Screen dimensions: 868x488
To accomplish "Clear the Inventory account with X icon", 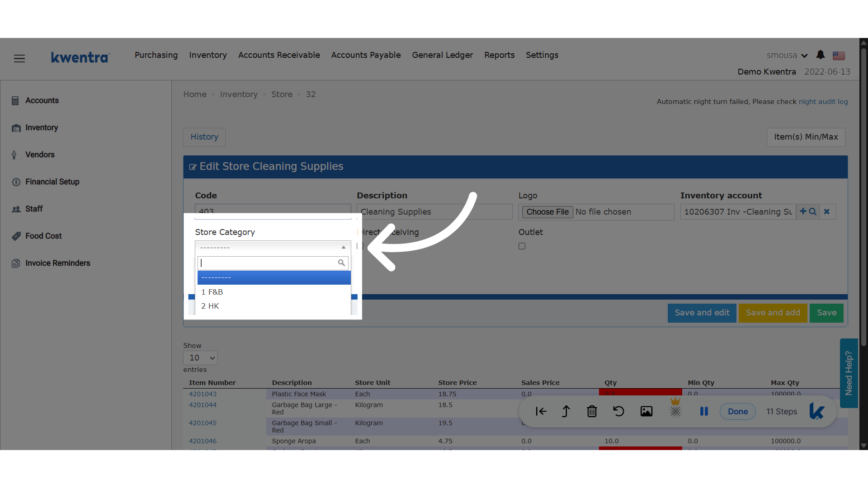I will click(x=827, y=211).
